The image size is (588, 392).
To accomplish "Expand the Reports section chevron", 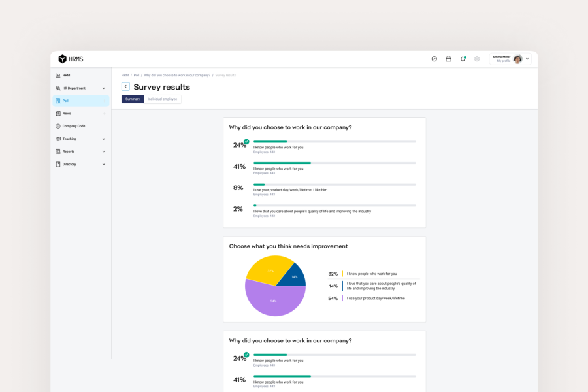I will [x=103, y=152].
